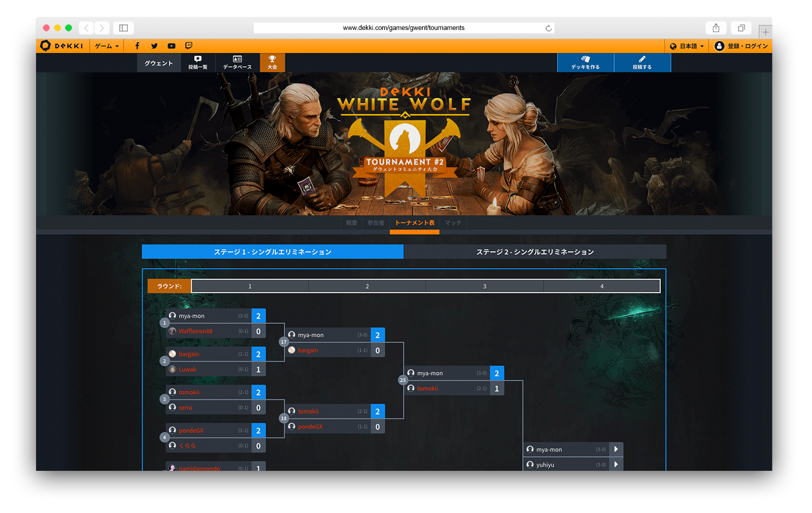Click くらら player name in match 4
The width and height of the screenshot is (812, 513).
pyautogui.click(x=187, y=445)
